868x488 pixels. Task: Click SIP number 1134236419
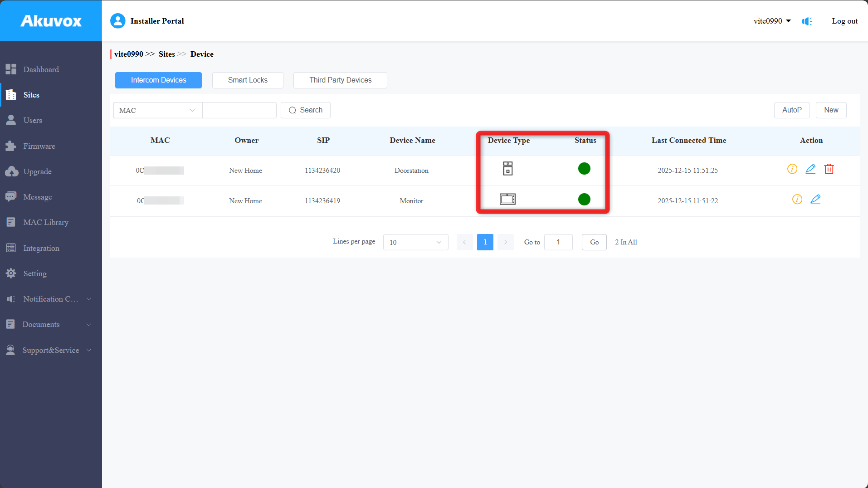322,201
